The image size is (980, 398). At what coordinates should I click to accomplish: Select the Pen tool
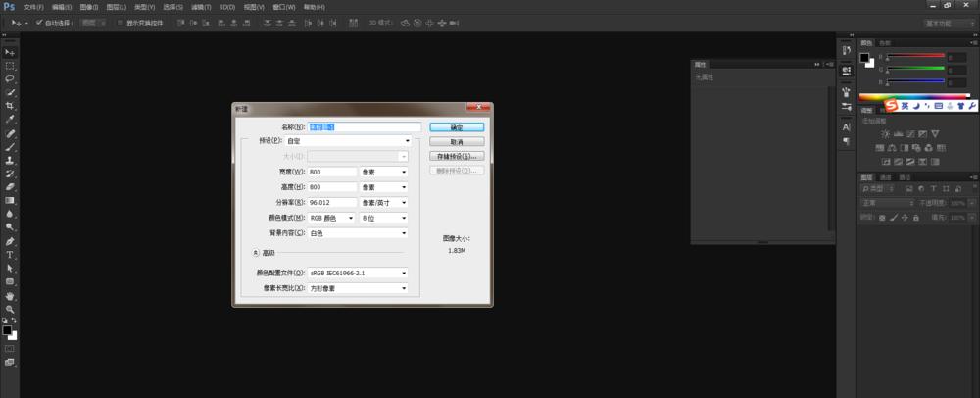pyautogui.click(x=10, y=242)
